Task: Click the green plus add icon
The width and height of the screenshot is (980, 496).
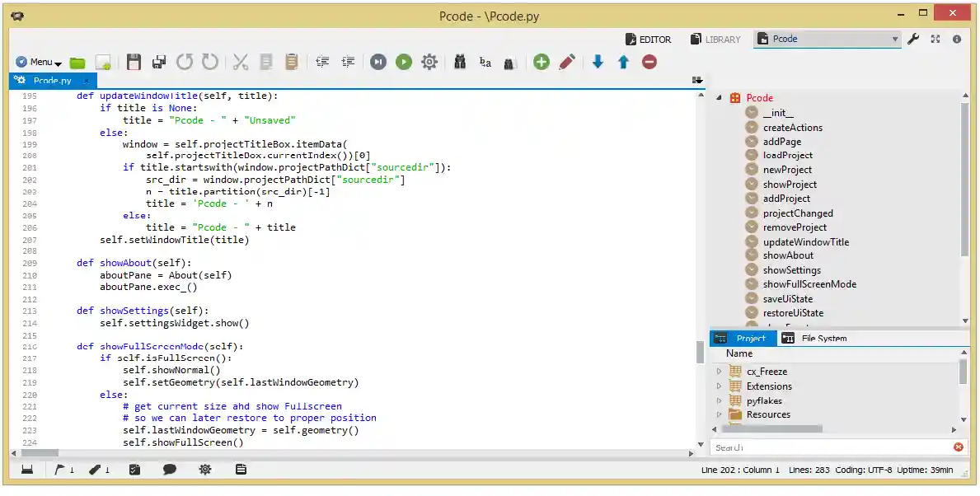Action: (541, 62)
